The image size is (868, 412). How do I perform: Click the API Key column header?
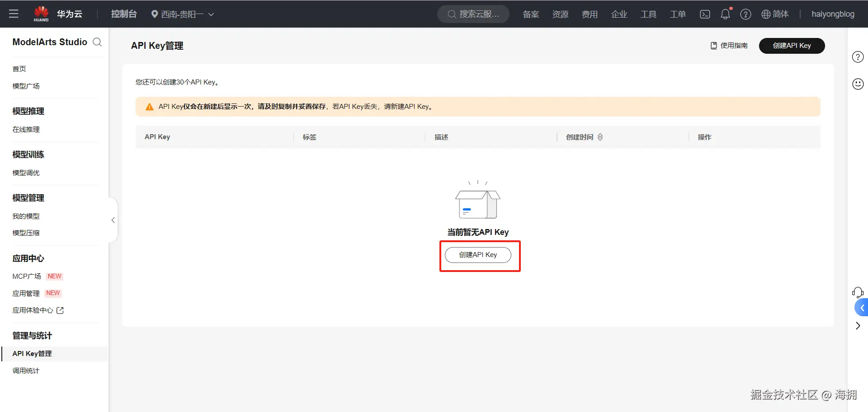(x=157, y=137)
